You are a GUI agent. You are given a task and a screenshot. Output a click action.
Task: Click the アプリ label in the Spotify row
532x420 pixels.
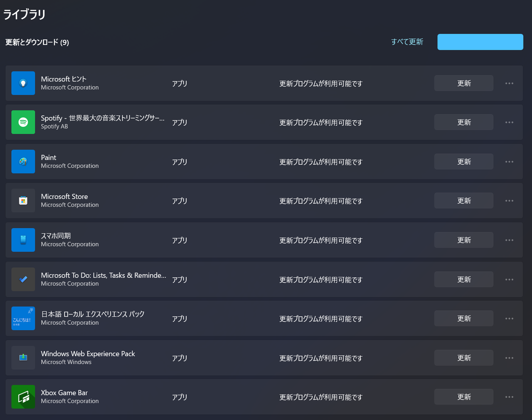(180, 123)
